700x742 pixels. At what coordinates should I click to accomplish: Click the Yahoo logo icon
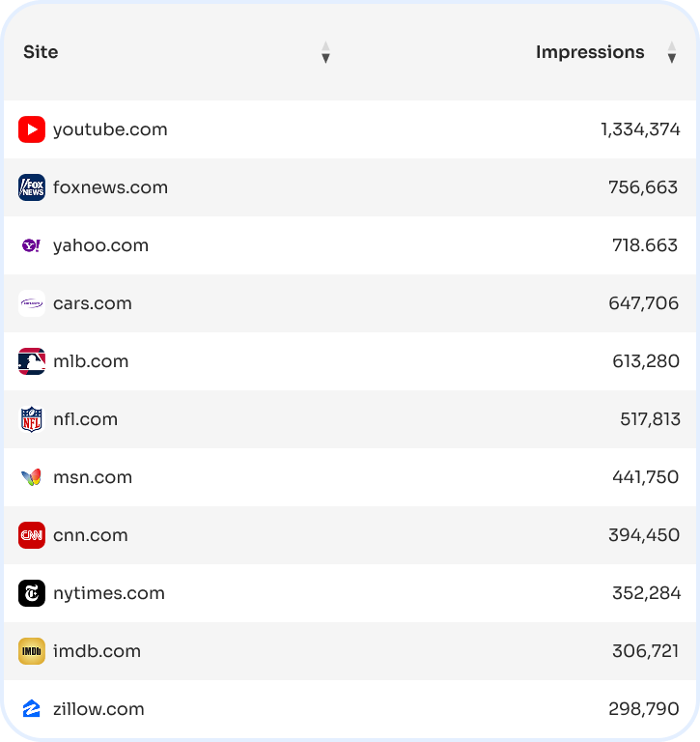click(x=32, y=245)
